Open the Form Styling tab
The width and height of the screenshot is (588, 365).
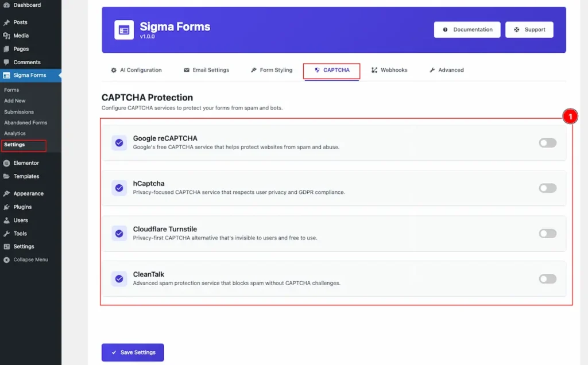click(272, 70)
